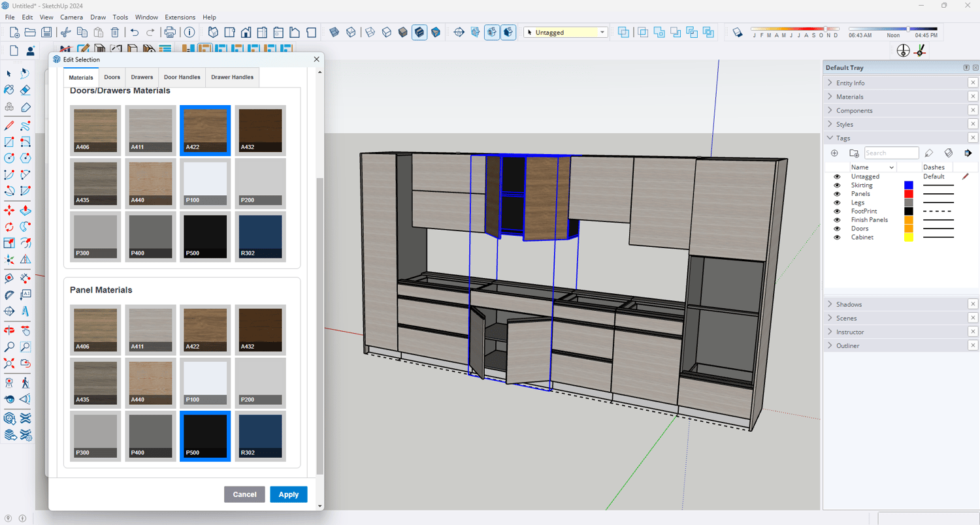The width and height of the screenshot is (980, 525).
Task: Switch to the Door Handles tab
Action: pos(182,77)
